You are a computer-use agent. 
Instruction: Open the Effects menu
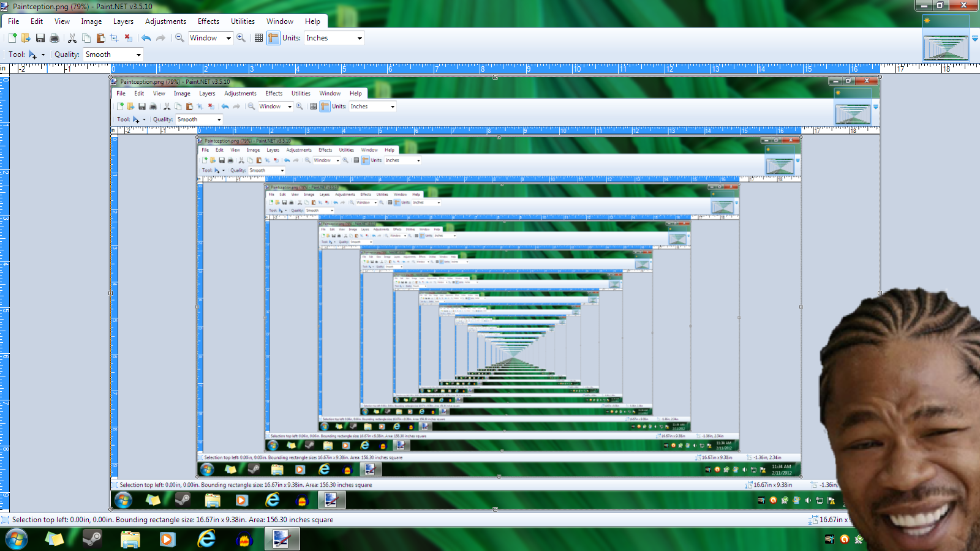point(208,21)
